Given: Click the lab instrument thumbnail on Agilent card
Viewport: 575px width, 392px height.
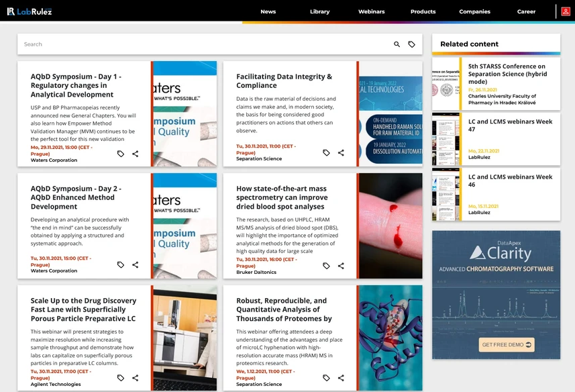Looking at the screenshot, I should (185, 338).
